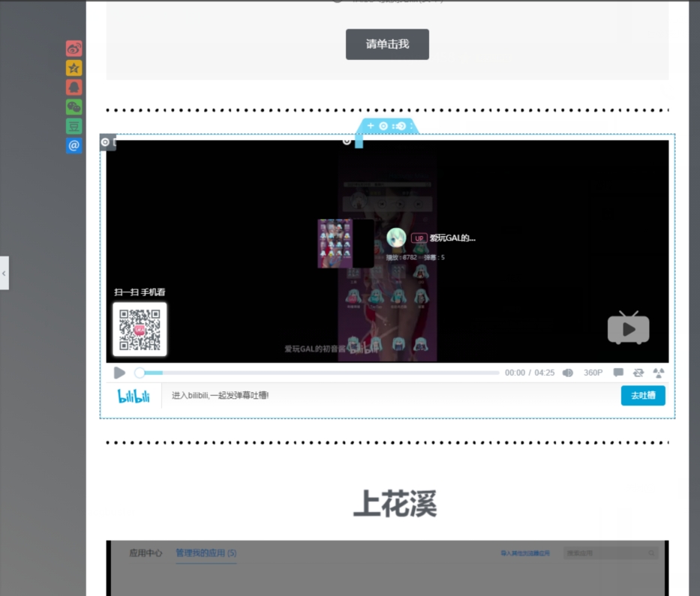Share via the green WeChat icon

point(74,106)
